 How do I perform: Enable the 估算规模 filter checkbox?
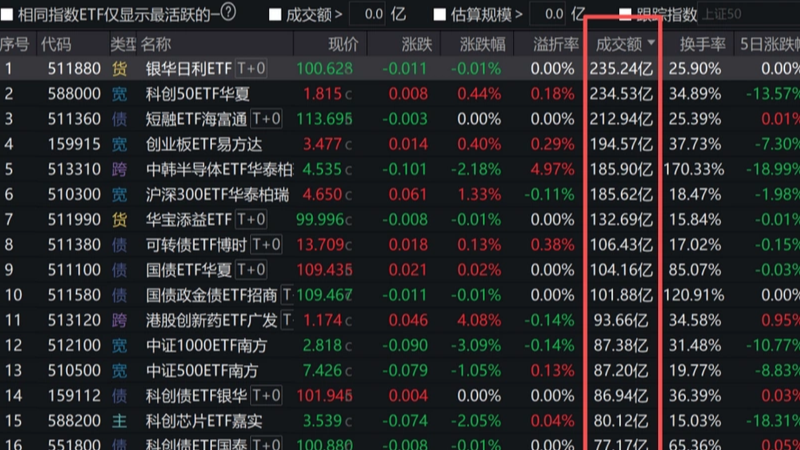(x=439, y=14)
